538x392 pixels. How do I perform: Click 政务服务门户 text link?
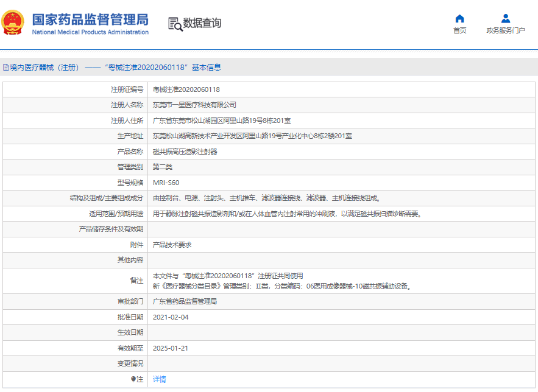click(506, 30)
